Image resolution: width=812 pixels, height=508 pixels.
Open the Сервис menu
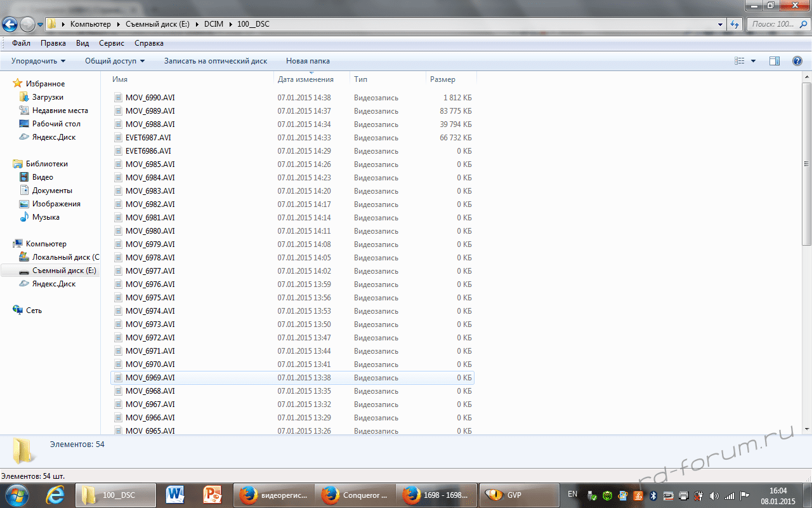pos(112,43)
